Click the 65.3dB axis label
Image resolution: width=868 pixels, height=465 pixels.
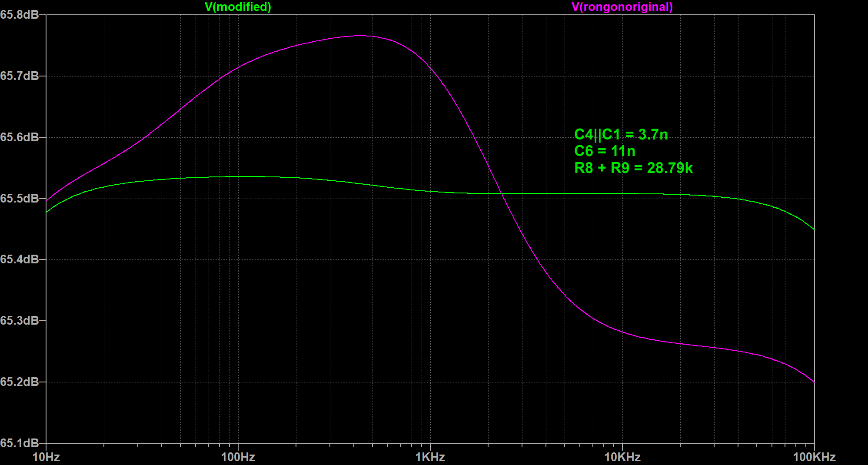[20, 321]
